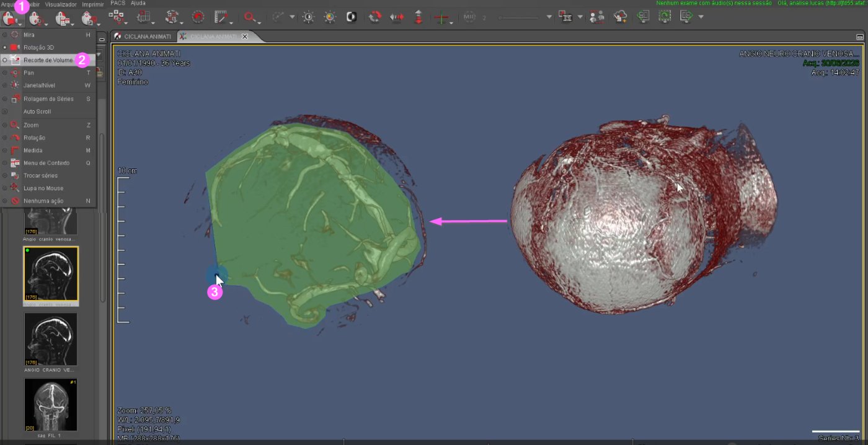Screen dimensions: 868x445
Task: Click the next monitor arrow icon
Action: pyautogui.click(x=686, y=17)
